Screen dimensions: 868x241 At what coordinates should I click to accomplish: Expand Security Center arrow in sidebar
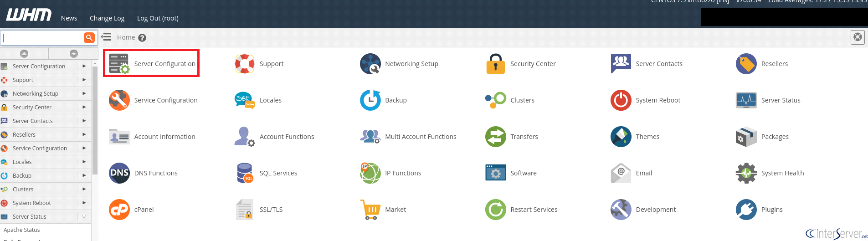[x=84, y=107]
